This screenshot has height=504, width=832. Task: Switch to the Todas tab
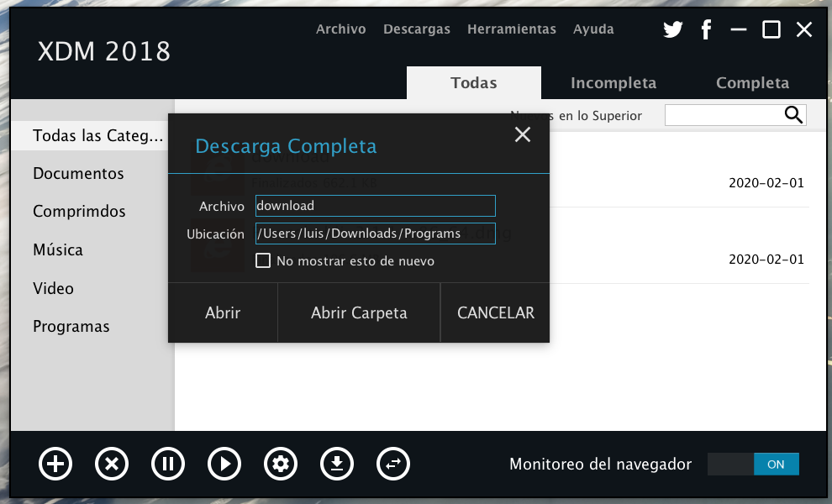point(474,83)
